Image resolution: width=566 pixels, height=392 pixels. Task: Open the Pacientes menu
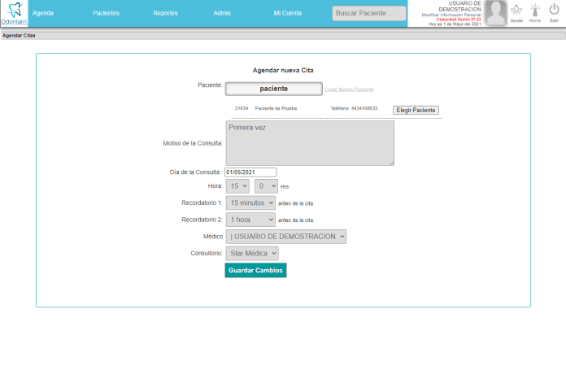(x=107, y=13)
